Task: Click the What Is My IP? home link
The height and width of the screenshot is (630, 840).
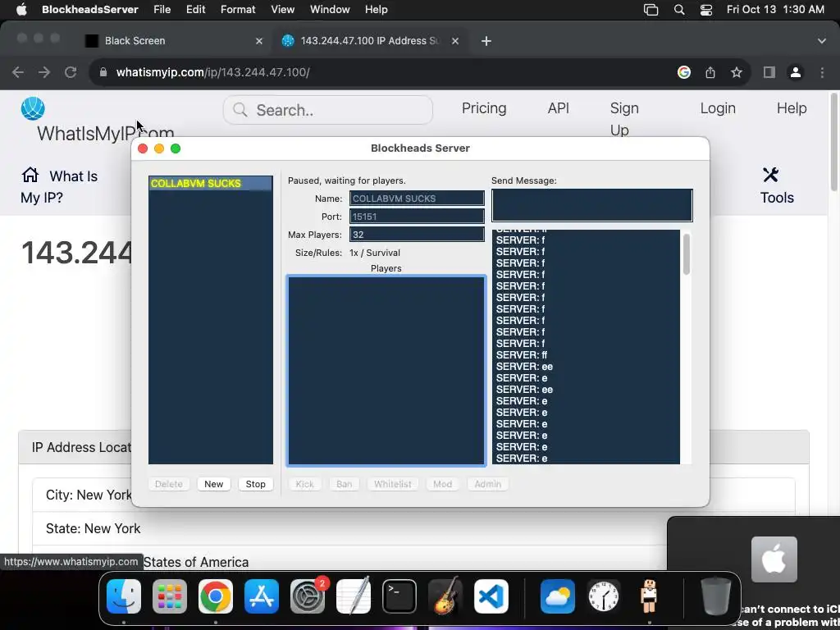Action: pyautogui.click(x=59, y=186)
